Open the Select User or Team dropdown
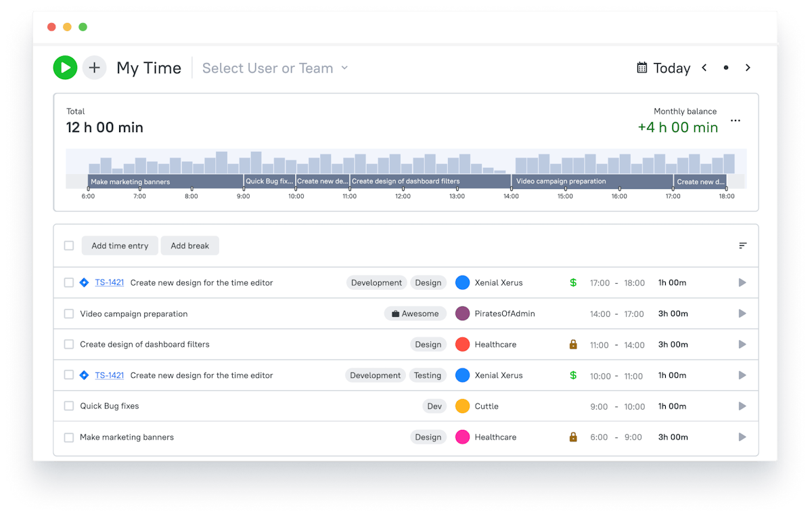The image size is (812, 516). point(275,68)
